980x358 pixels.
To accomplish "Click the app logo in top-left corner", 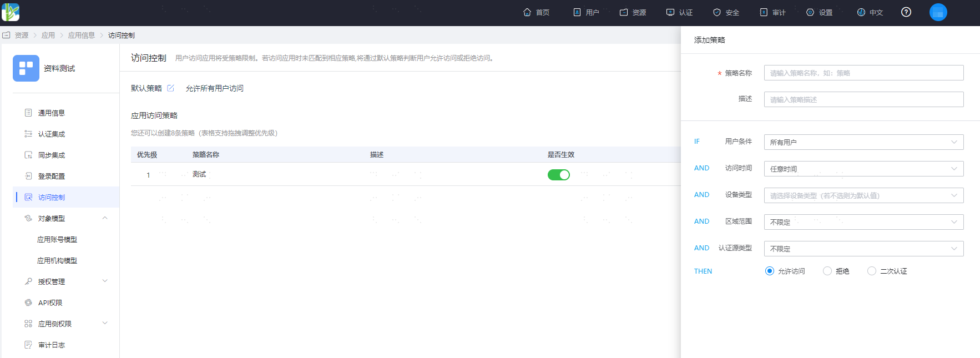I will coord(11,12).
